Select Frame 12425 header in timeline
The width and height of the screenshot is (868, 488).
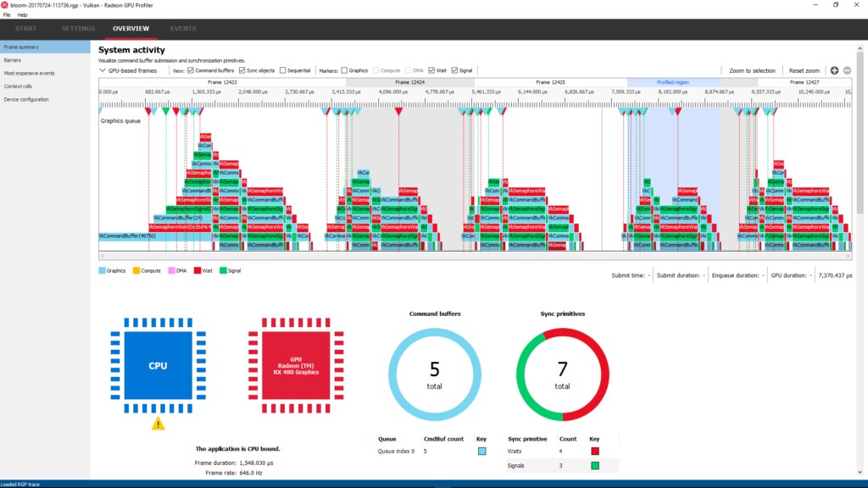(x=550, y=82)
